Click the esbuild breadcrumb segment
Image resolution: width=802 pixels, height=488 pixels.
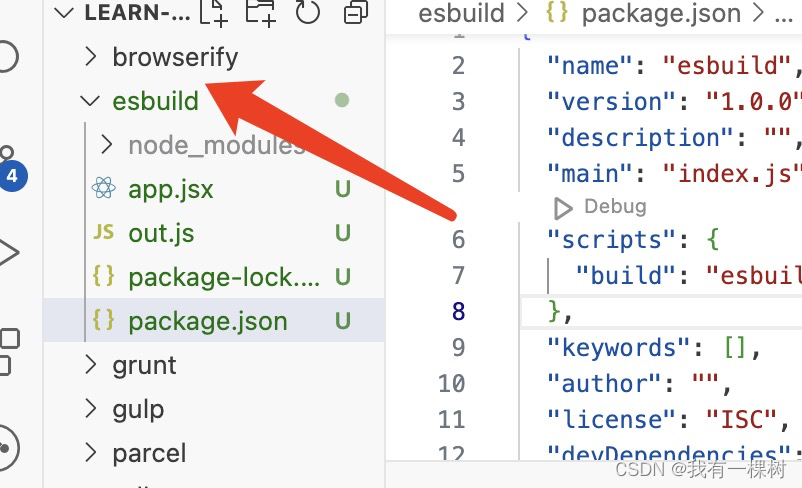tap(461, 13)
